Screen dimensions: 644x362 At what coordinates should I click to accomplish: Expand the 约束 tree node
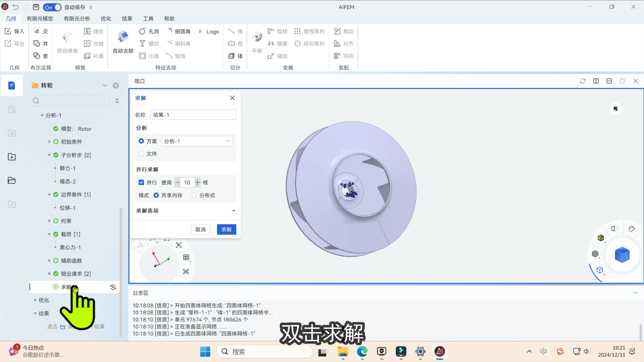click(x=49, y=221)
